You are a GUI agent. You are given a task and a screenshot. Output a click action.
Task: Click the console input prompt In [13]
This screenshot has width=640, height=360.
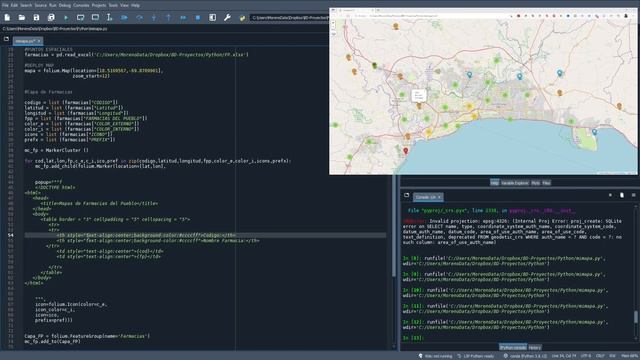(x=413, y=338)
